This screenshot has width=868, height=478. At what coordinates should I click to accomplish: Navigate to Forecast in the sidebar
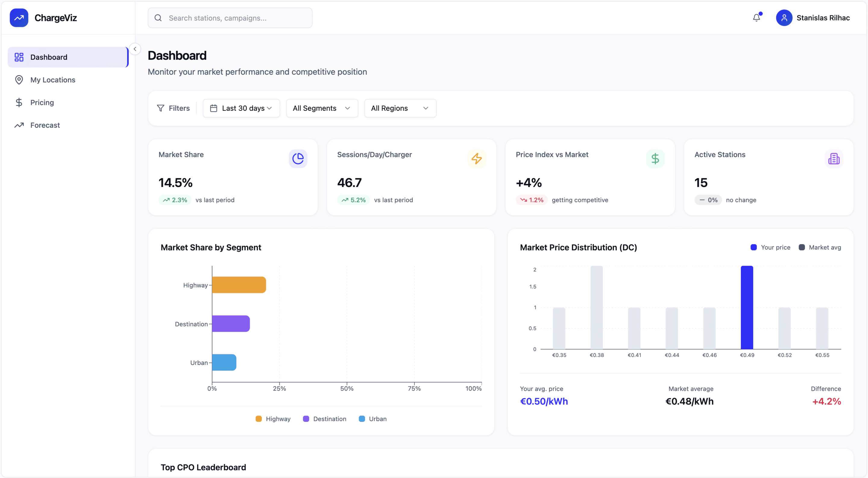[x=45, y=125]
